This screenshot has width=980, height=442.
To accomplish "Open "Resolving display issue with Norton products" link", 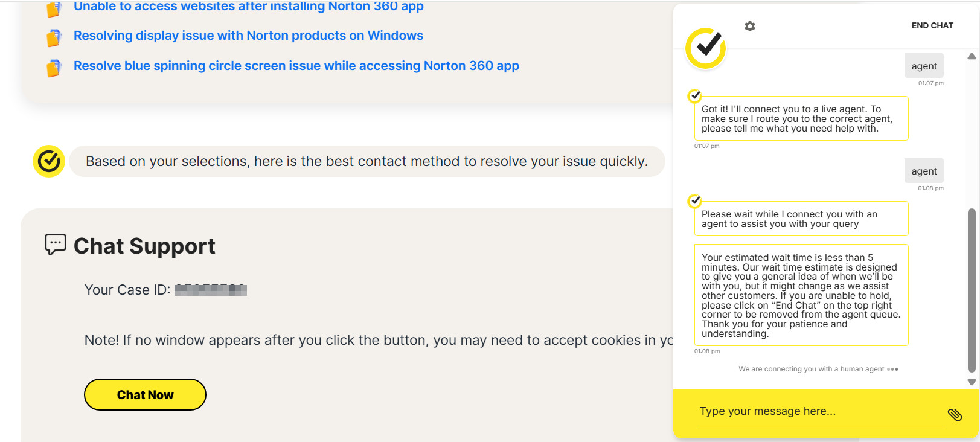I will (248, 36).
